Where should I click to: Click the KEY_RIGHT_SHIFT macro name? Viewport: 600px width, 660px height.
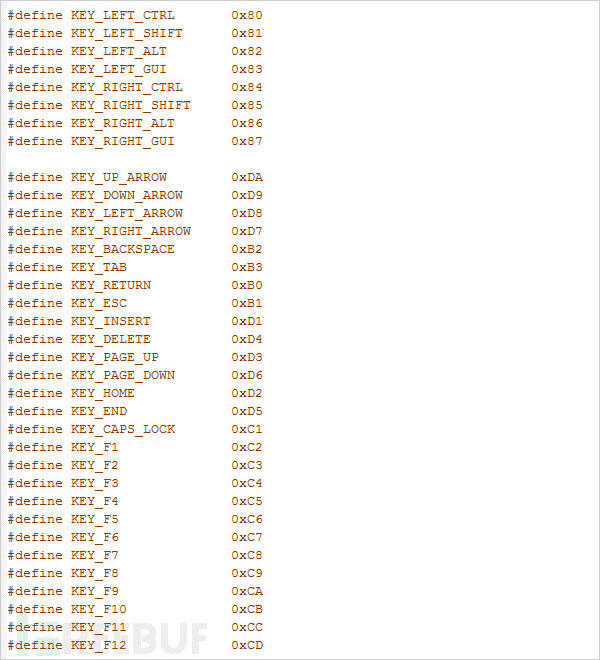pos(131,105)
